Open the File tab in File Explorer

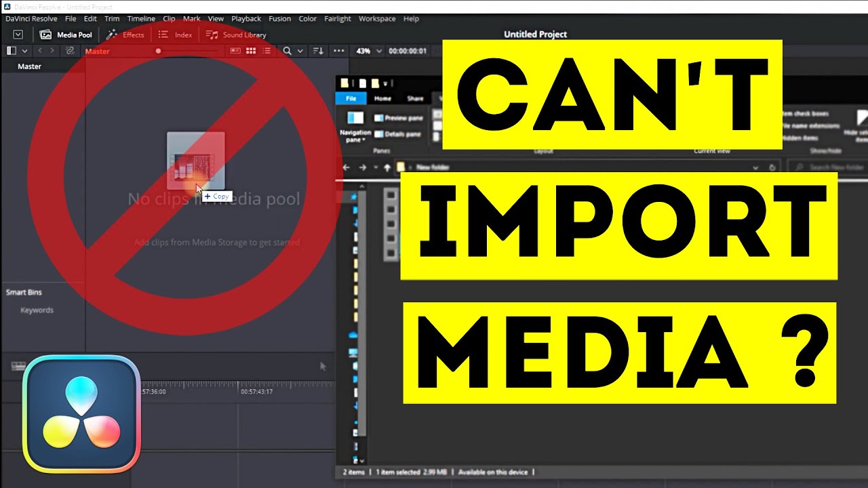pyautogui.click(x=351, y=98)
